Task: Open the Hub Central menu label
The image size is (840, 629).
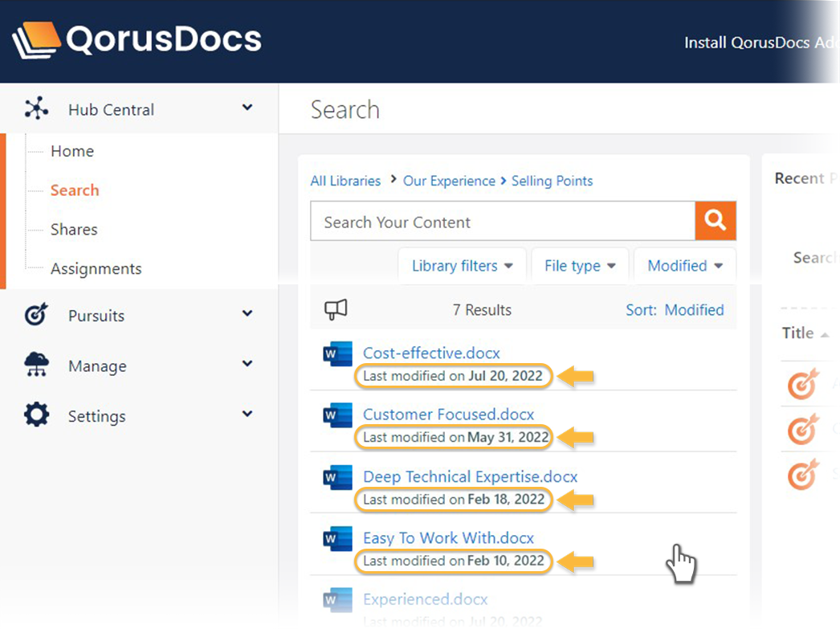Action: tap(111, 110)
